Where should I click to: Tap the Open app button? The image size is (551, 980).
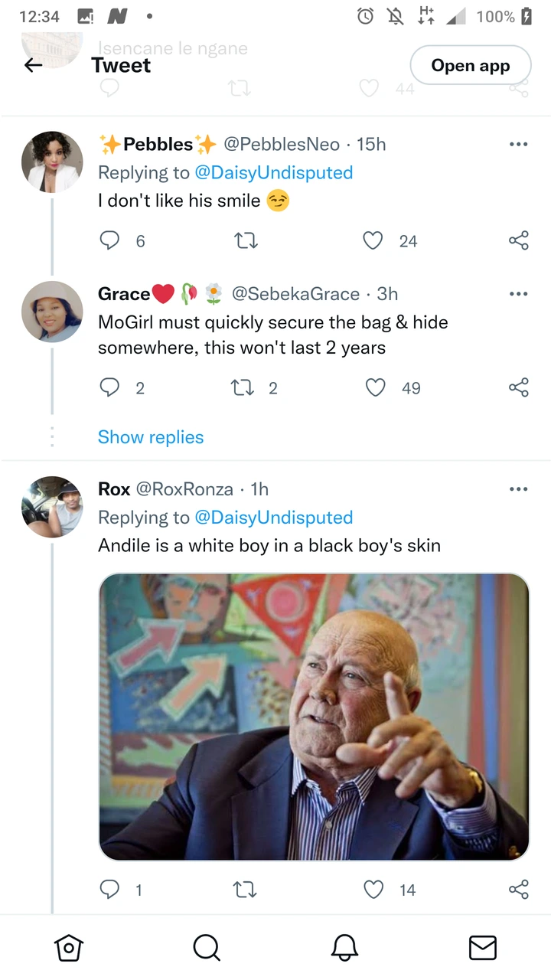coord(471,66)
